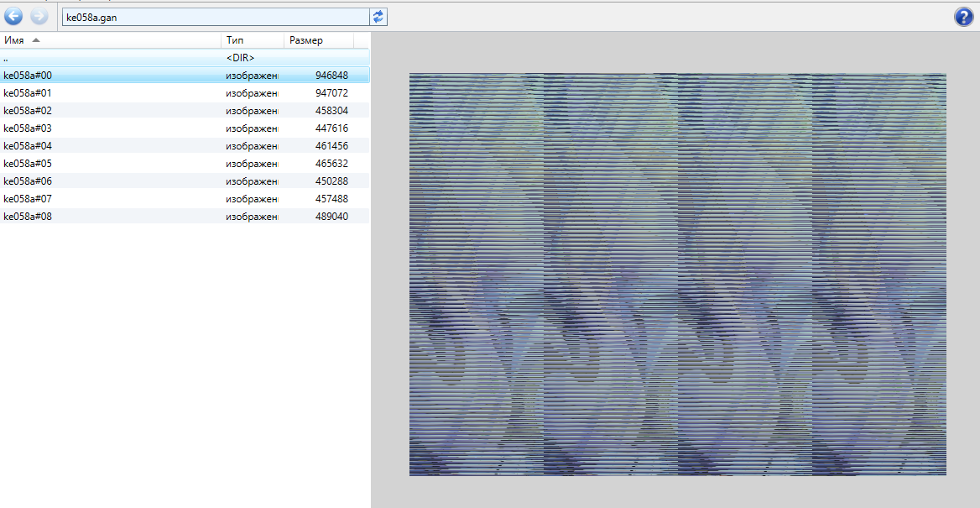Viewport: 980px width, 508px height.
Task: Click inside the ke058a.gan address bar
Action: [210, 16]
